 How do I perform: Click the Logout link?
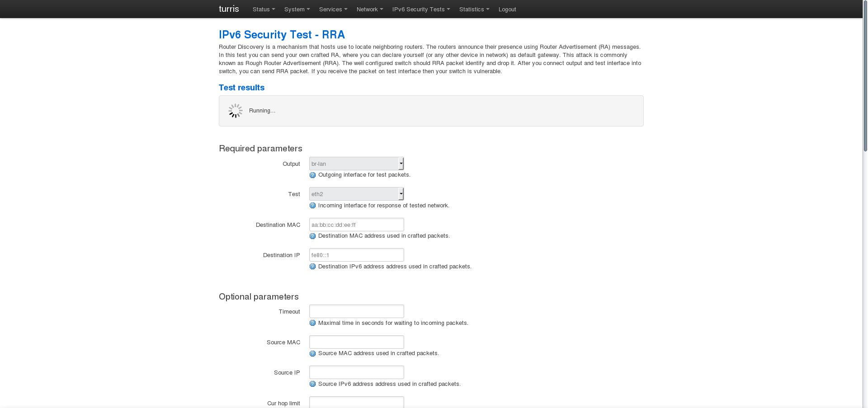point(507,9)
